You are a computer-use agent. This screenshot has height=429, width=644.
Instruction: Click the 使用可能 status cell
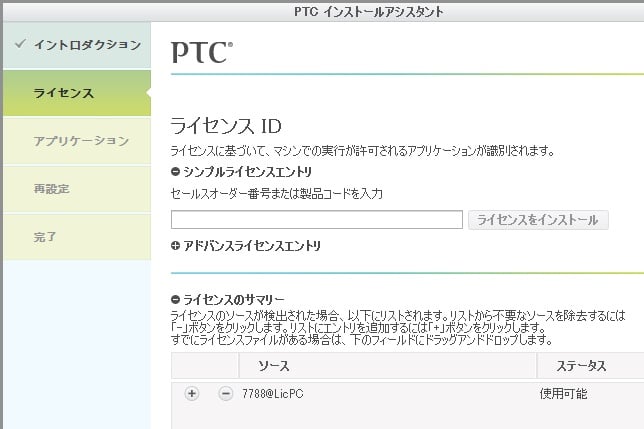click(565, 394)
